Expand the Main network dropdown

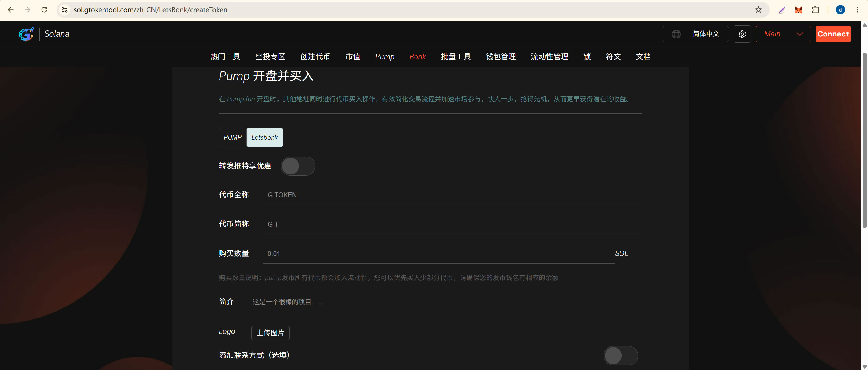[x=783, y=34]
